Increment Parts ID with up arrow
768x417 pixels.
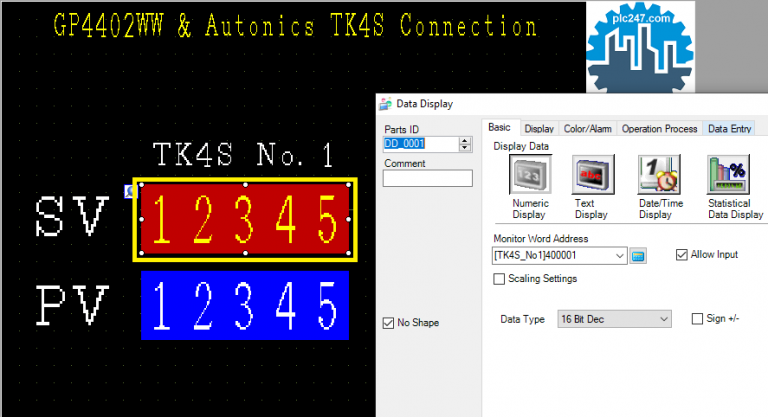tap(465, 140)
